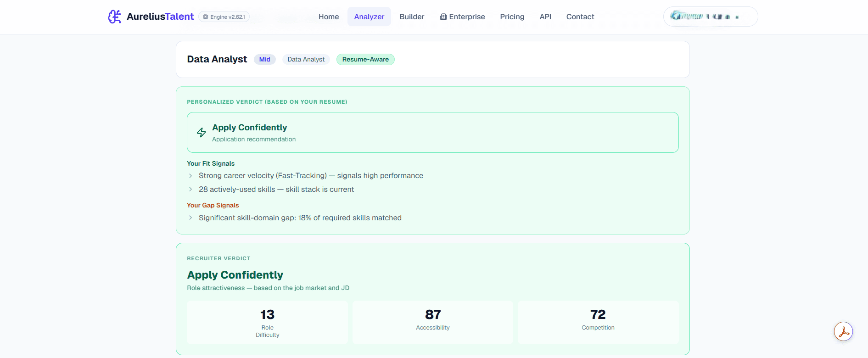Click the Your Gap Signals label
The height and width of the screenshot is (358, 868).
point(213,205)
